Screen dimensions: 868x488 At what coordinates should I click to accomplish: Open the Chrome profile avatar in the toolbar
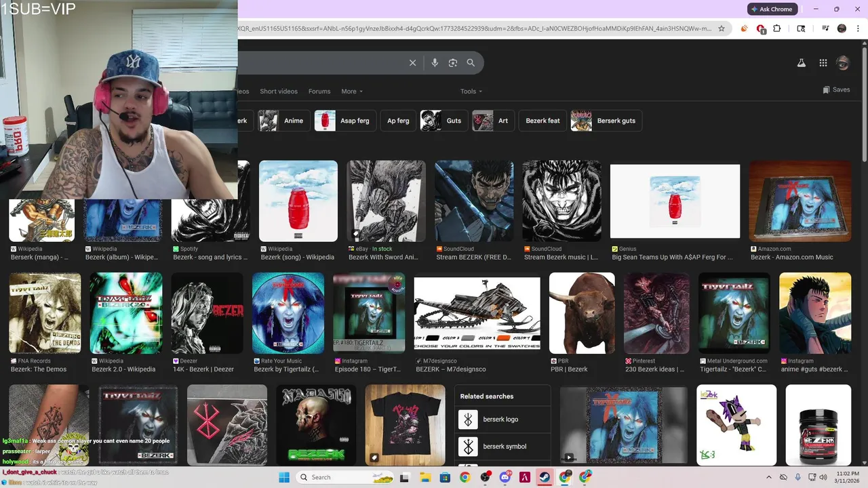pyautogui.click(x=842, y=28)
